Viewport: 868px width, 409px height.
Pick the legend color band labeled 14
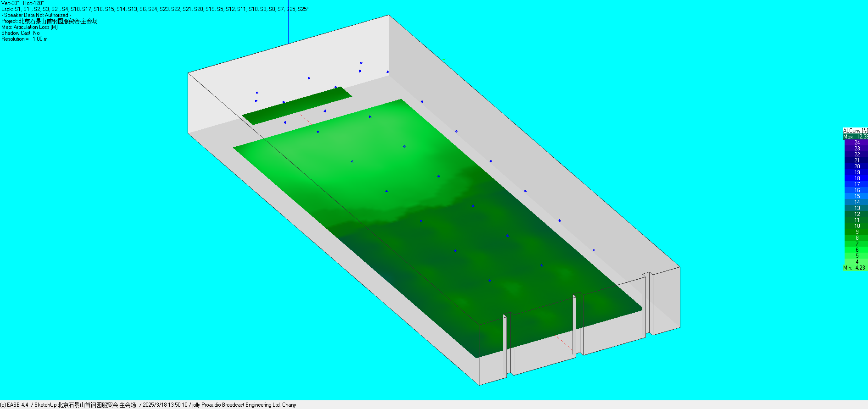[856, 202]
